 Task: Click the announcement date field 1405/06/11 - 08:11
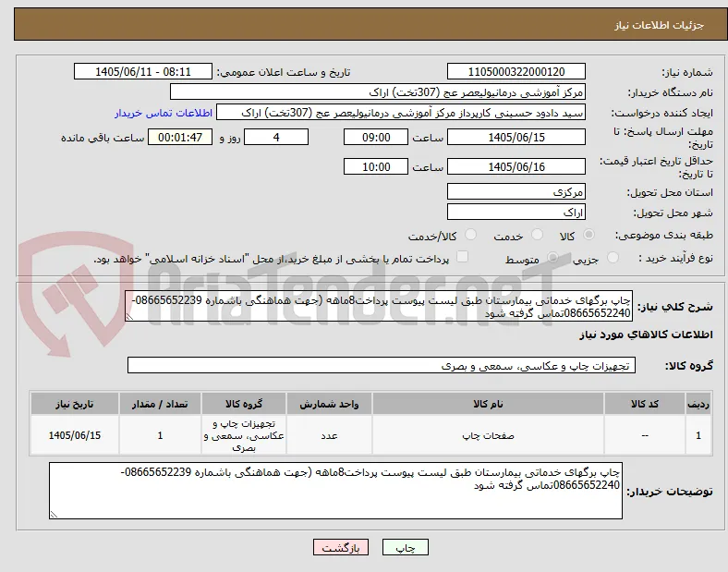click(143, 71)
